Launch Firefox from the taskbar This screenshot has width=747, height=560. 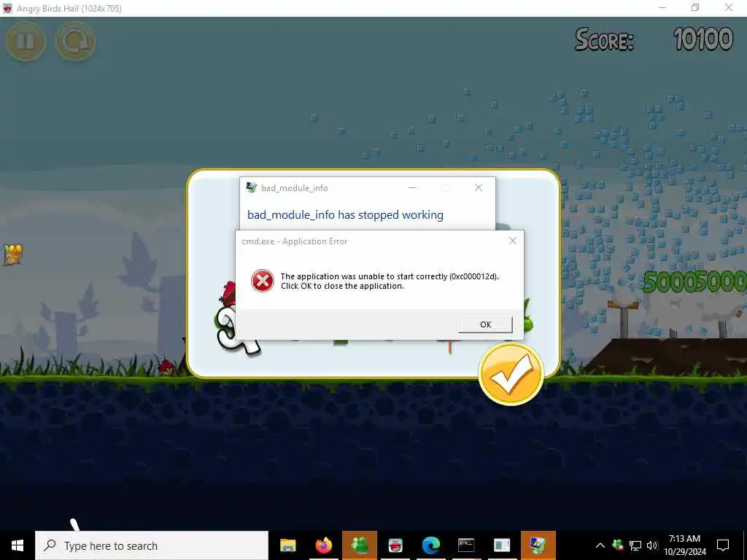(x=323, y=545)
